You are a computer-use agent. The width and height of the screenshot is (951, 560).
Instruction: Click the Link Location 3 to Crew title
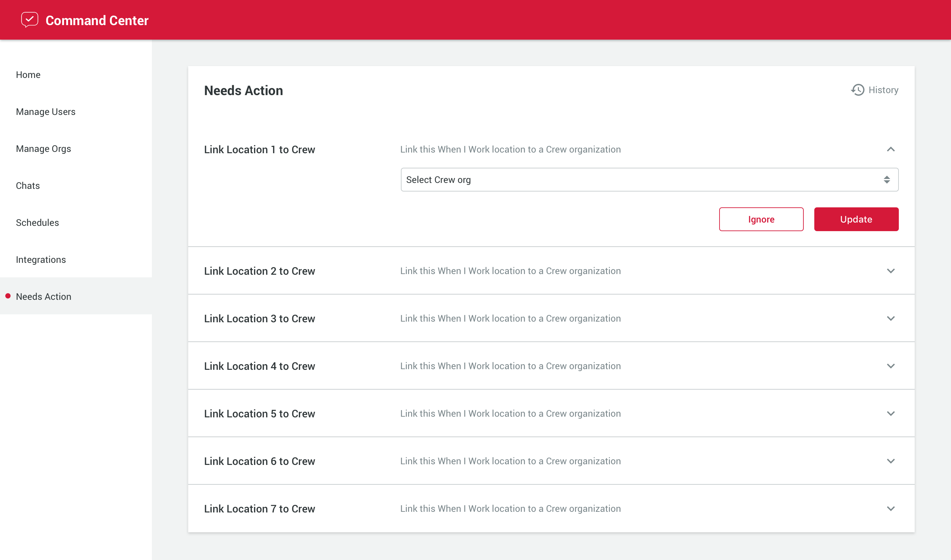pyautogui.click(x=260, y=319)
